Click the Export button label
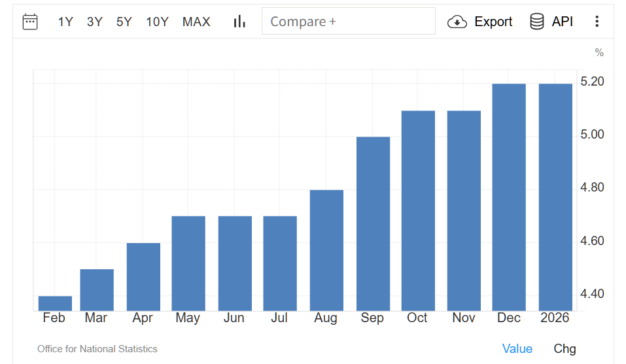 coord(493,22)
